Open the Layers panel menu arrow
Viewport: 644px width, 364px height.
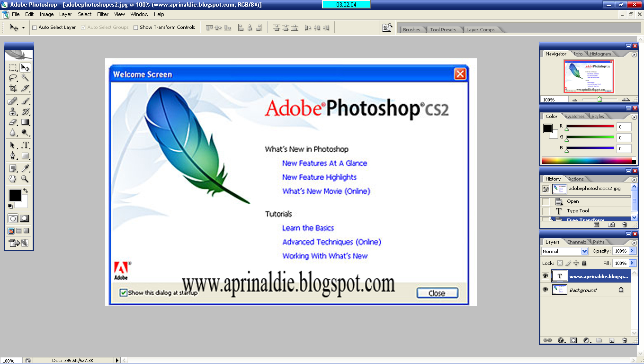tap(635, 242)
